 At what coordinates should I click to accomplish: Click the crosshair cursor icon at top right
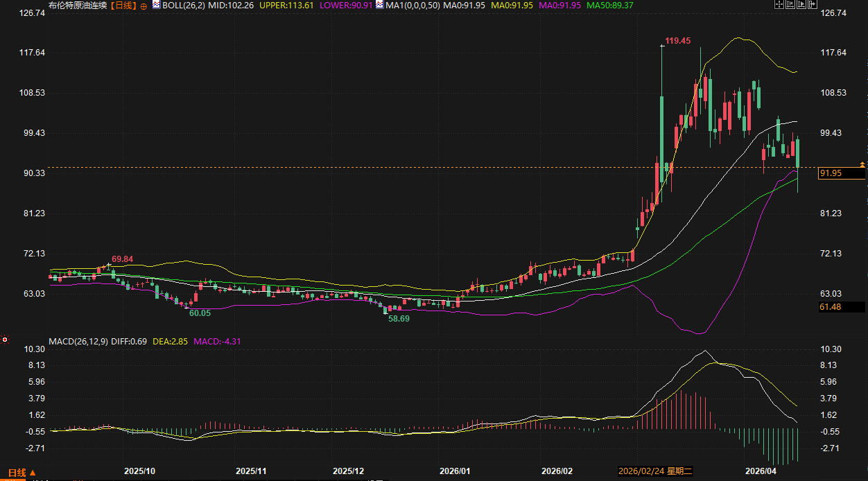pos(779,5)
